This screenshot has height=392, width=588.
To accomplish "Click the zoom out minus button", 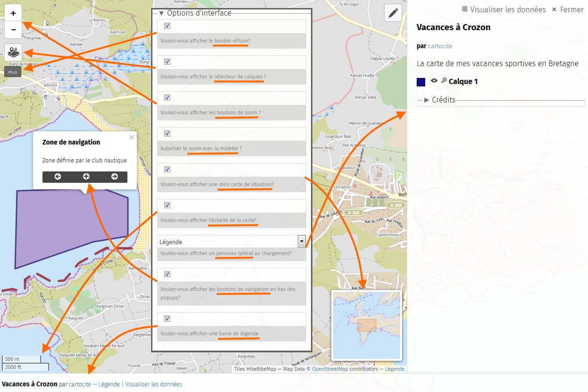I will [x=13, y=30].
